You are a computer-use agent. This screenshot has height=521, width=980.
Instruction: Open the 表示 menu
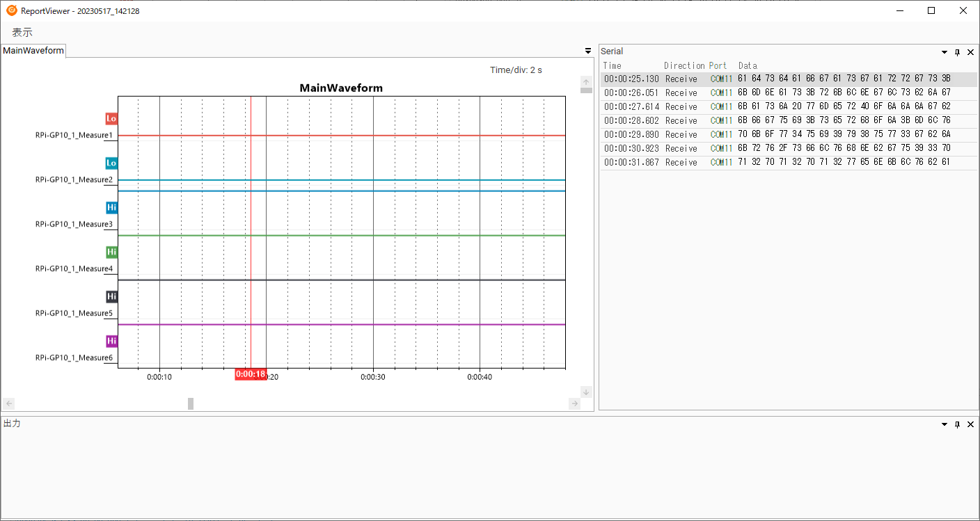click(22, 32)
